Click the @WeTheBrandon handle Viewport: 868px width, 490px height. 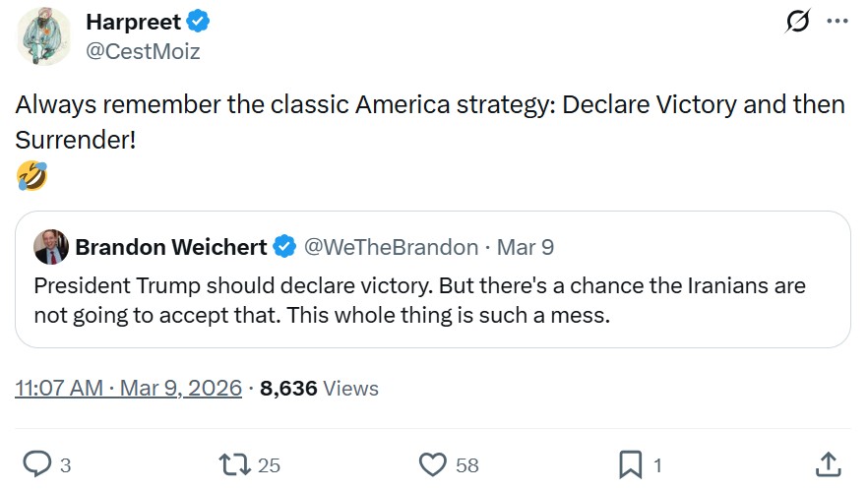(x=392, y=247)
